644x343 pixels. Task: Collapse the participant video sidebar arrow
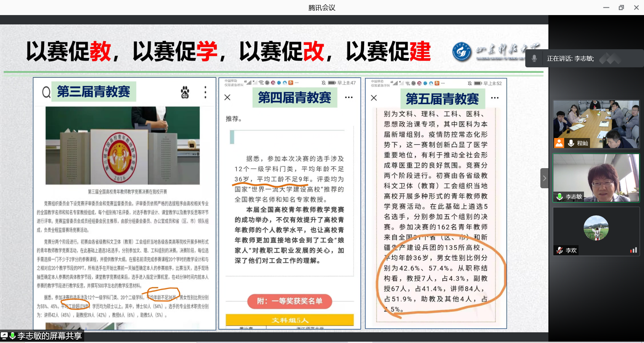tap(544, 178)
